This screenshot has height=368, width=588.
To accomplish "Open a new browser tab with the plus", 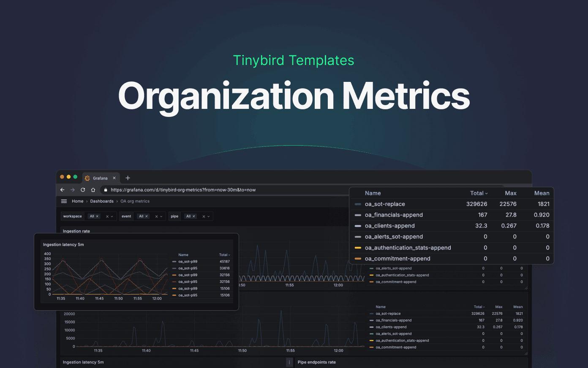I will [128, 178].
